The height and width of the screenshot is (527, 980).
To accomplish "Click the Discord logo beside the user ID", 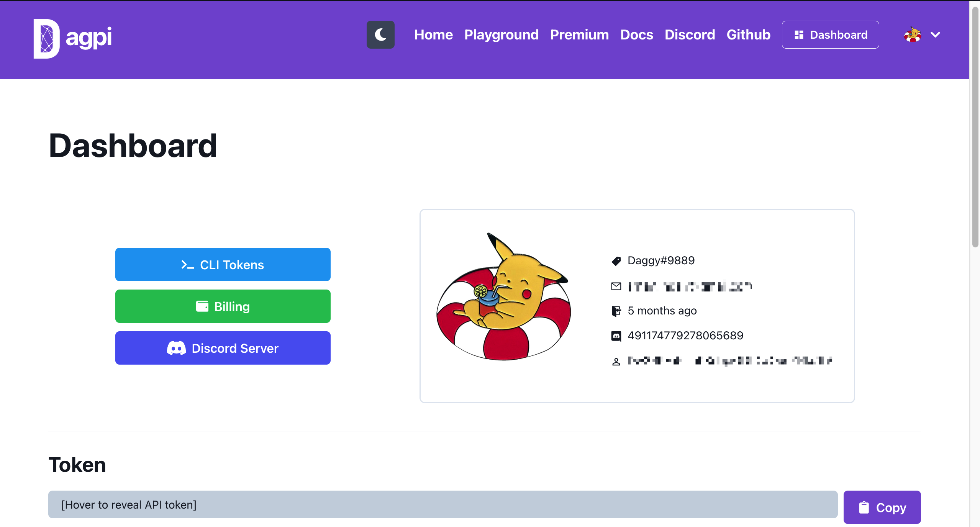I will [x=616, y=336].
